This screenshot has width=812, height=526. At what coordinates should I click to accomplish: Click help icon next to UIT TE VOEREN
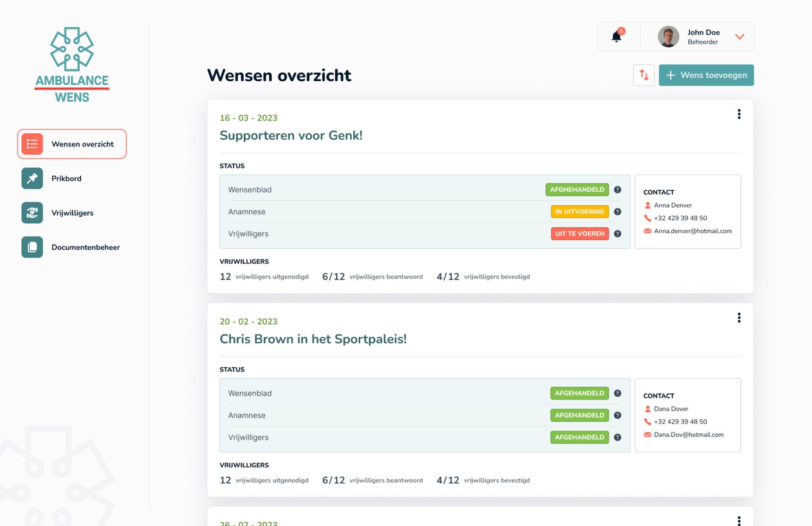617,234
